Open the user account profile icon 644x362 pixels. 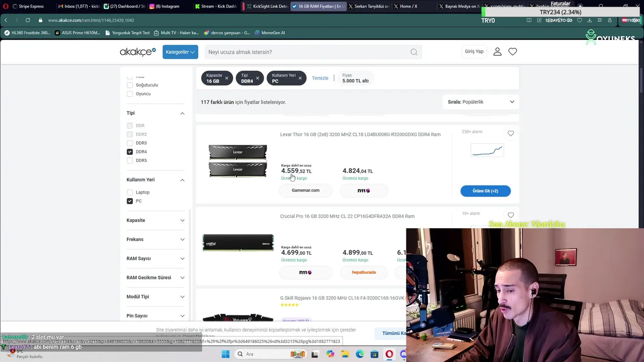[x=497, y=51]
